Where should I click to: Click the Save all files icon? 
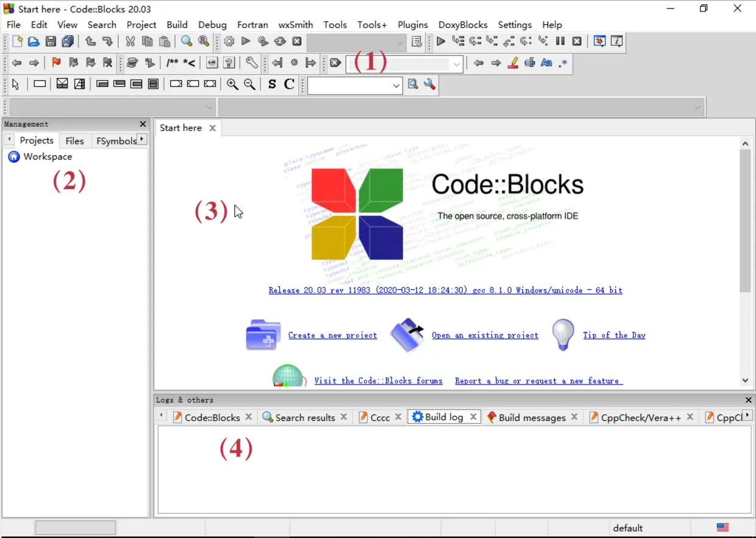(68, 41)
